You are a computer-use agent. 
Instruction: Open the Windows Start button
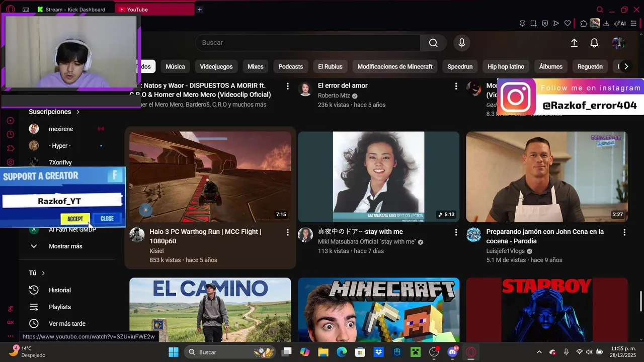click(x=174, y=352)
